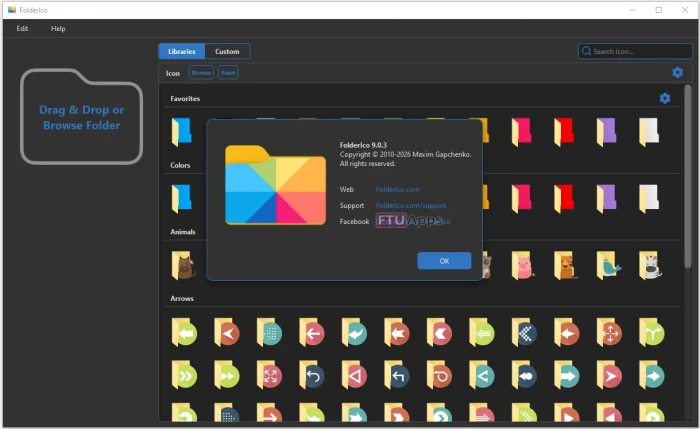Open the Libraries tab
This screenshot has width=700, height=429.
(181, 51)
